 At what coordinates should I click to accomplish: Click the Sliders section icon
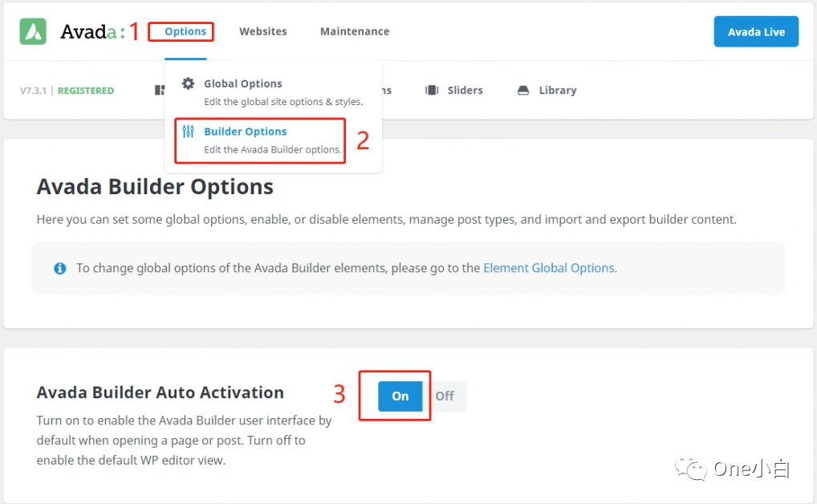click(432, 91)
